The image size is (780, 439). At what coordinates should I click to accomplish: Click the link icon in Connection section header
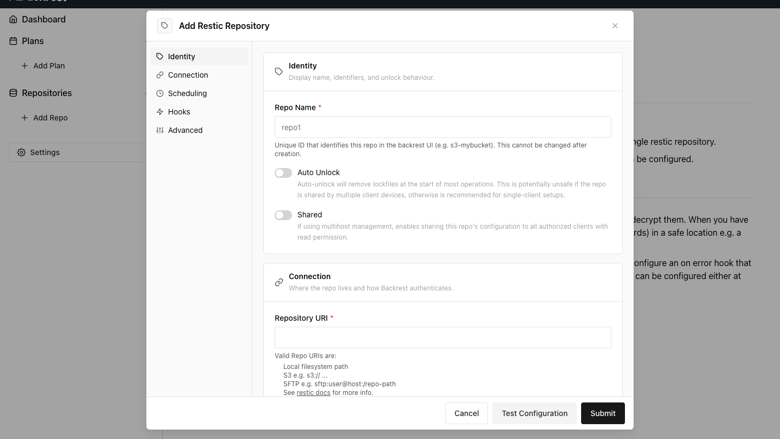(279, 282)
